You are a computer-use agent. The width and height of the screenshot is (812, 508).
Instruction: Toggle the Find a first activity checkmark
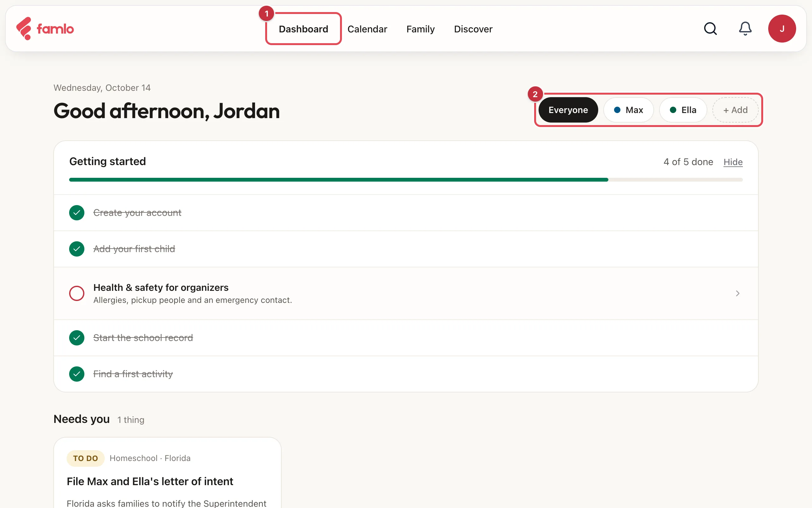[76, 374]
